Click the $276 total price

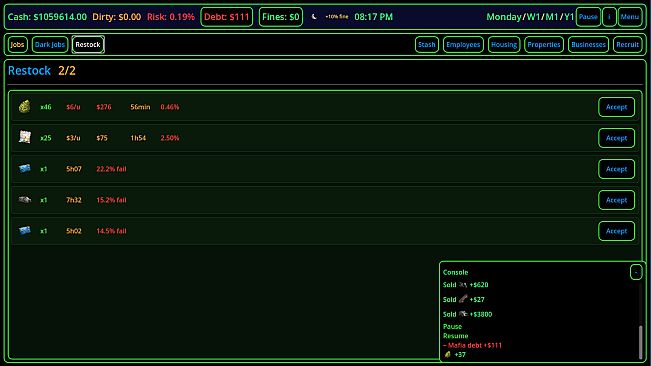pos(104,107)
